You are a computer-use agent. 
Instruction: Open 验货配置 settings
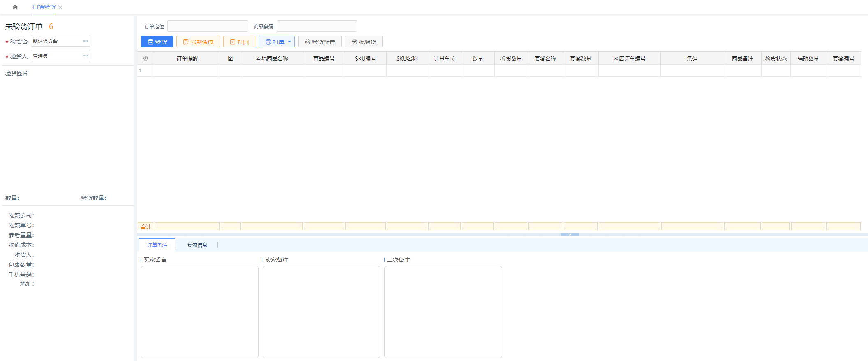point(320,42)
